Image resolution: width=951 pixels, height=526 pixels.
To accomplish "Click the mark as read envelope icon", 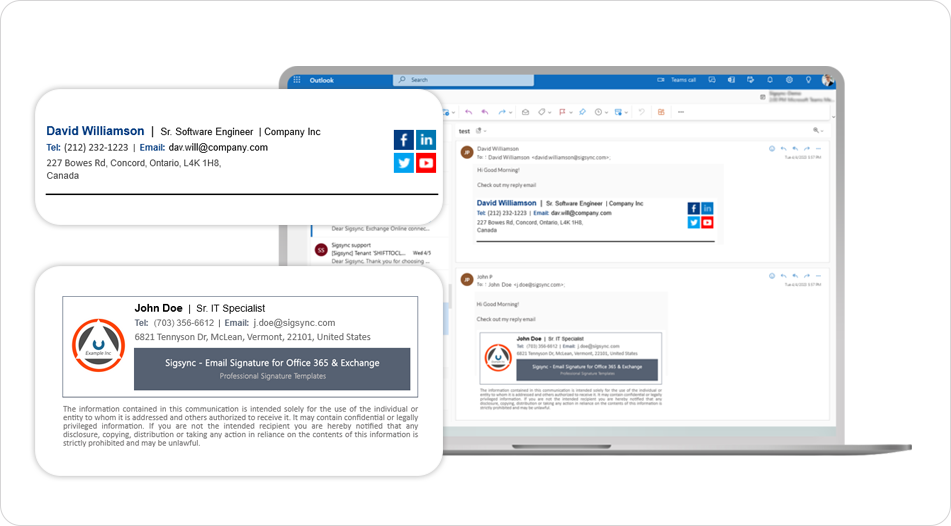I will point(525,112).
